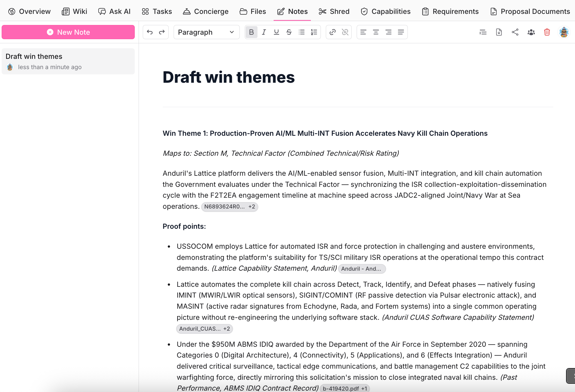Screen dimensions: 575x392
Task: Open the Files tab
Action: tap(253, 11)
